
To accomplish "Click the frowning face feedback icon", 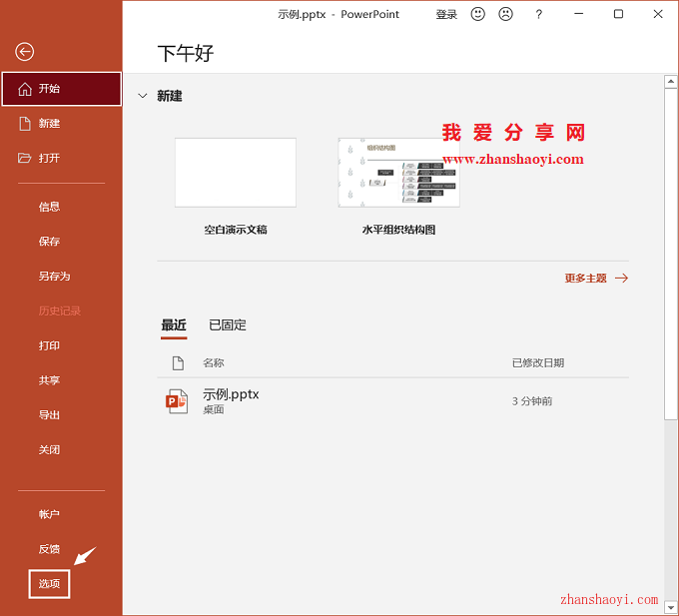I will 505,14.
